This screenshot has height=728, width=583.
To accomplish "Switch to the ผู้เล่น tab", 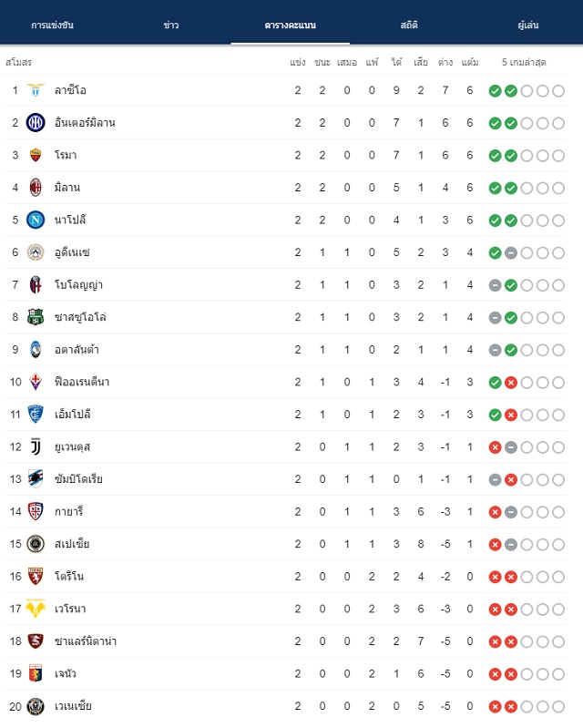I will pyautogui.click(x=528, y=26).
